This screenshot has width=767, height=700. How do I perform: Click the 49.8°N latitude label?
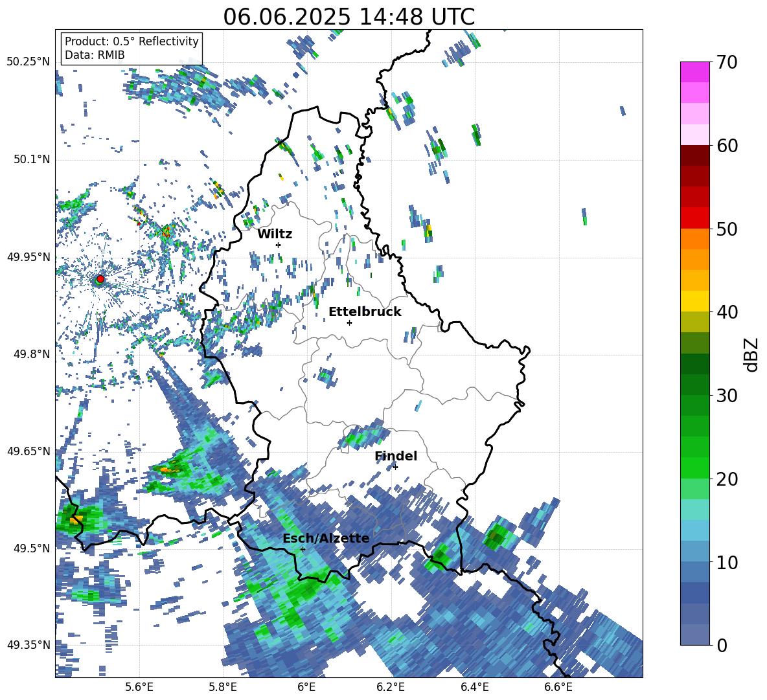pos(32,354)
